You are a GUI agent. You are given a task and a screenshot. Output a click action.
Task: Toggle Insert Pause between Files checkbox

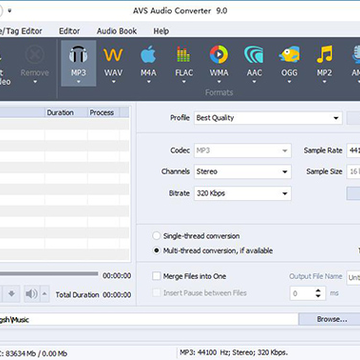[x=156, y=293]
